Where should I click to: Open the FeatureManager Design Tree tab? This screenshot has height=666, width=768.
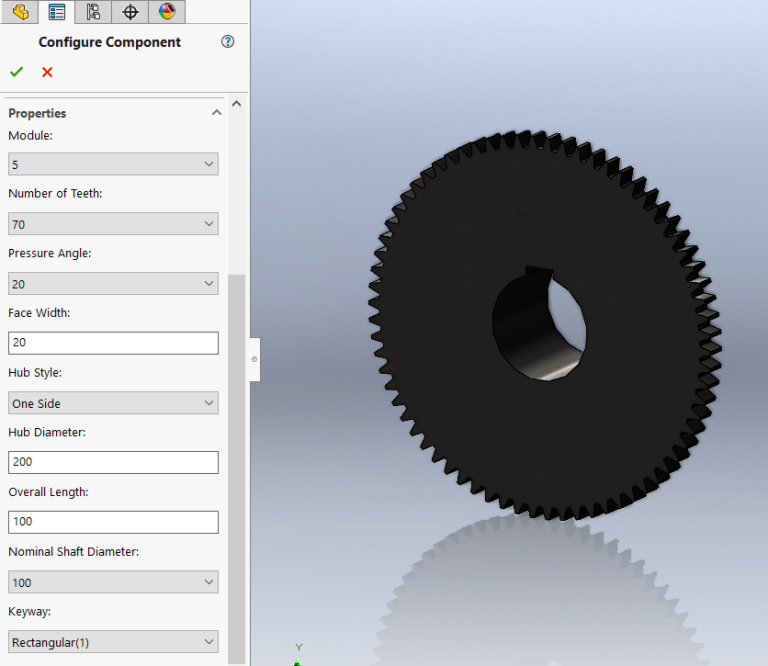(x=20, y=12)
